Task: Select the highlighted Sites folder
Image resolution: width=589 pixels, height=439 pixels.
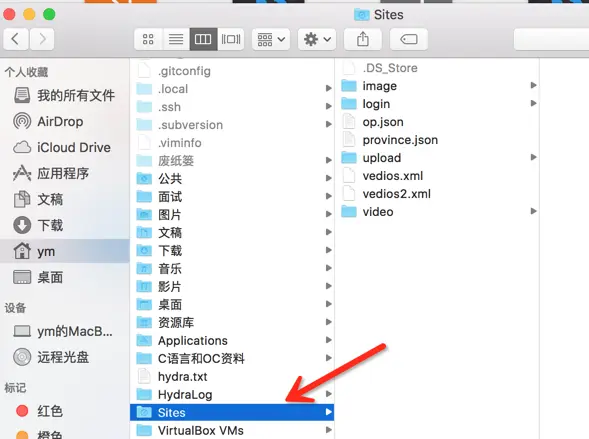Action: (232, 412)
